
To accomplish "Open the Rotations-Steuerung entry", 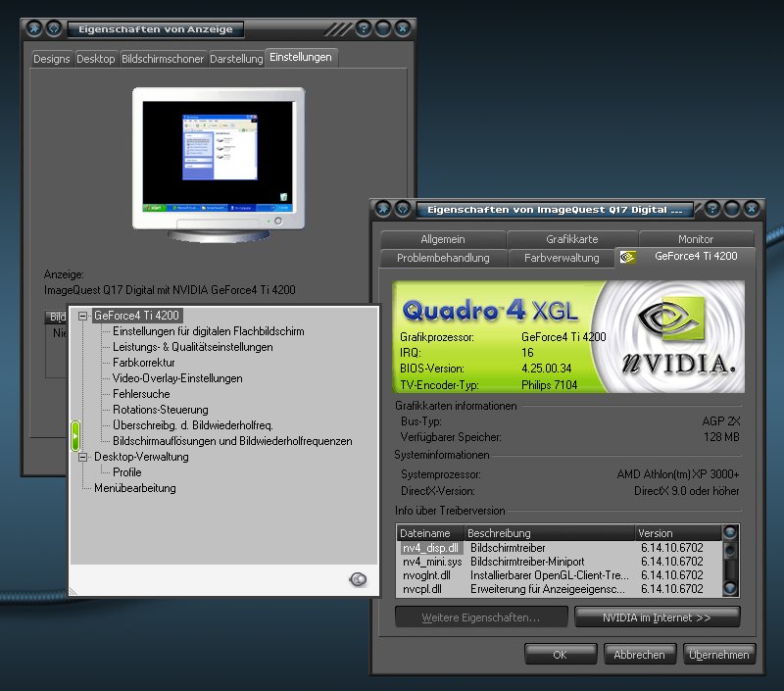I will coord(160,410).
